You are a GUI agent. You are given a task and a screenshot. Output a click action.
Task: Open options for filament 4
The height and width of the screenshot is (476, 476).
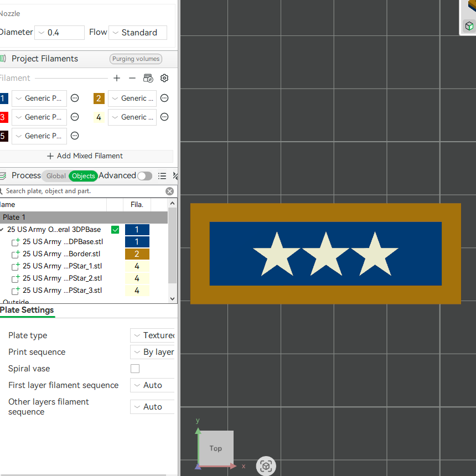coord(164,117)
